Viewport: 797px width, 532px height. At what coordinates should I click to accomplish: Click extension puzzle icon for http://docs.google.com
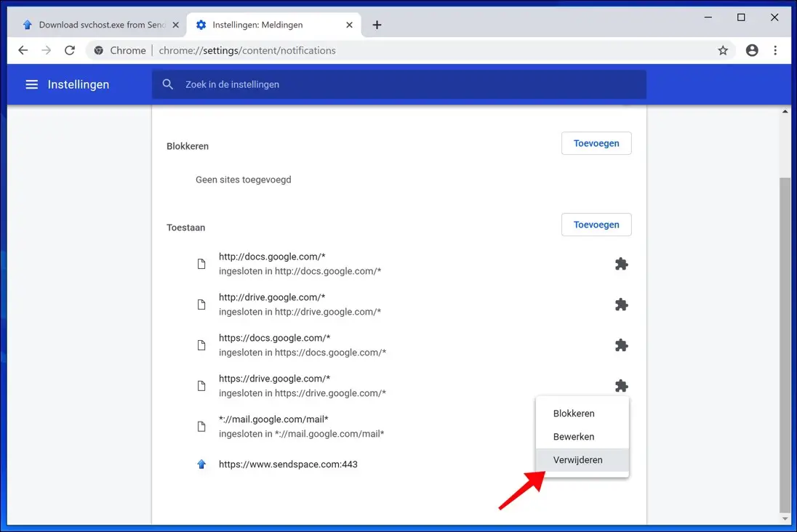click(621, 264)
